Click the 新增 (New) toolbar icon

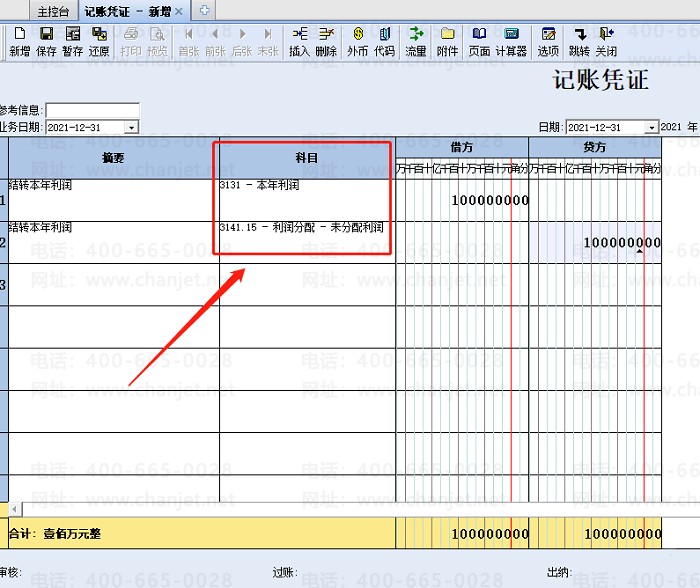click(x=19, y=40)
